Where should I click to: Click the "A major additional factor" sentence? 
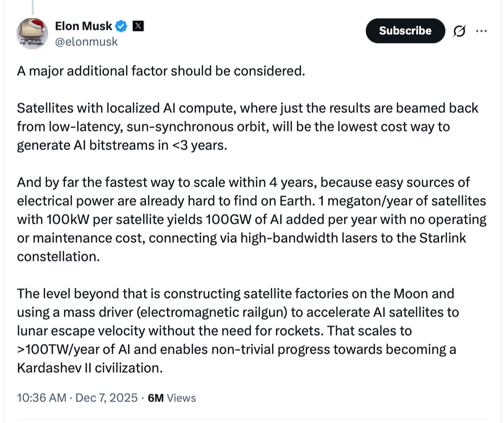161,71
